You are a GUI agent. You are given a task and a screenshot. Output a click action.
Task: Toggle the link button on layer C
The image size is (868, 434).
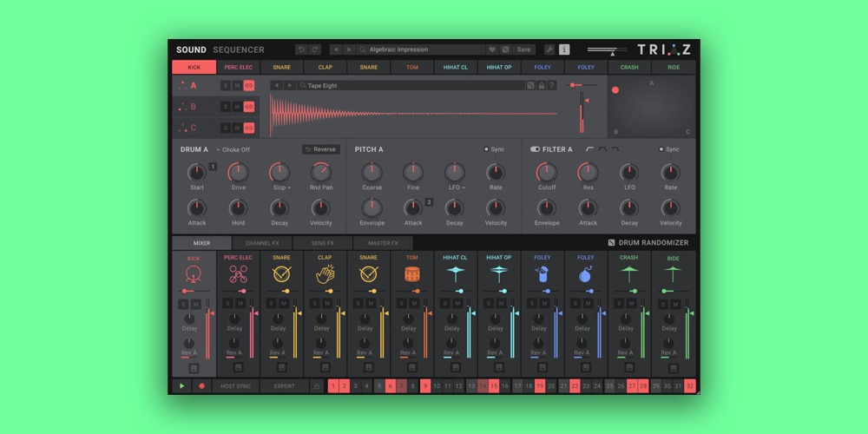pos(249,128)
